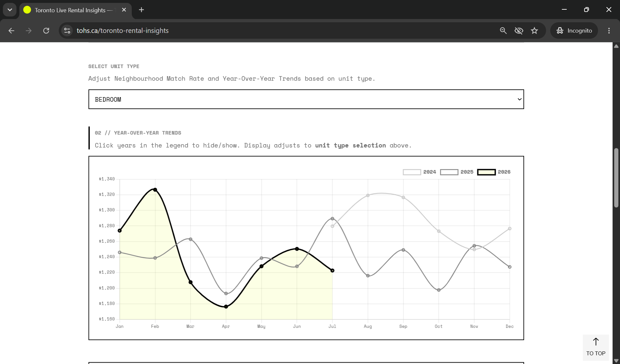Viewport: 620px width, 364px height.
Task: Toggle the 2026 series in chart legend
Action: click(494, 172)
